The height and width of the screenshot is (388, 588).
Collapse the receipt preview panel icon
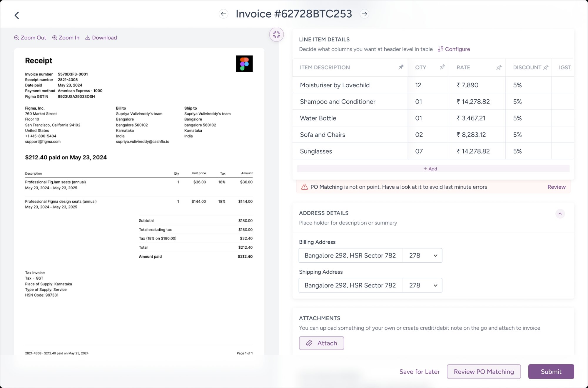(x=276, y=35)
